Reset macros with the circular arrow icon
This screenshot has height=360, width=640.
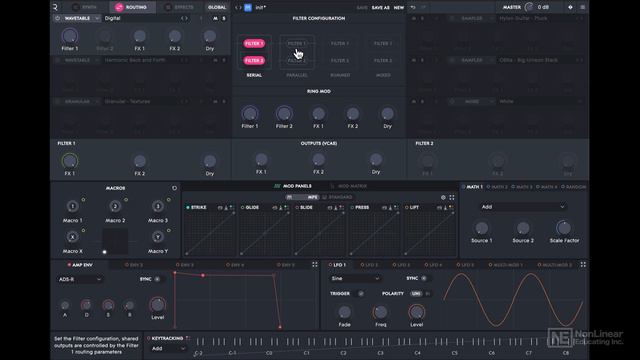[x=174, y=188]
